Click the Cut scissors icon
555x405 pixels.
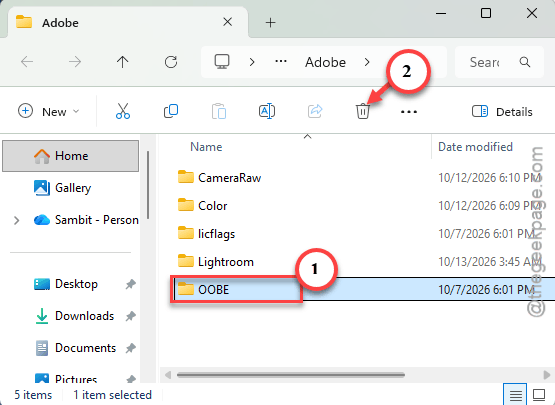(x=123, y=111)
